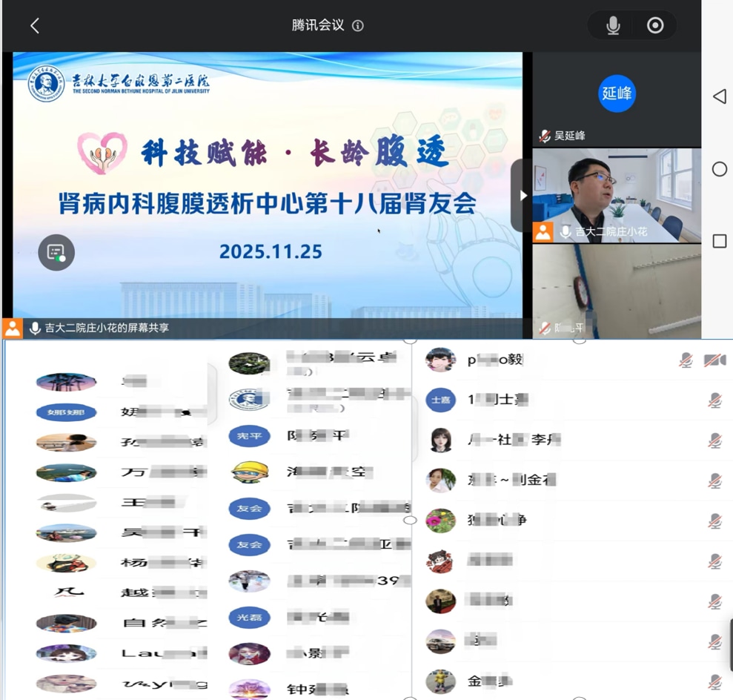Tap the circular record icon in the top bar

pos(655,26)
